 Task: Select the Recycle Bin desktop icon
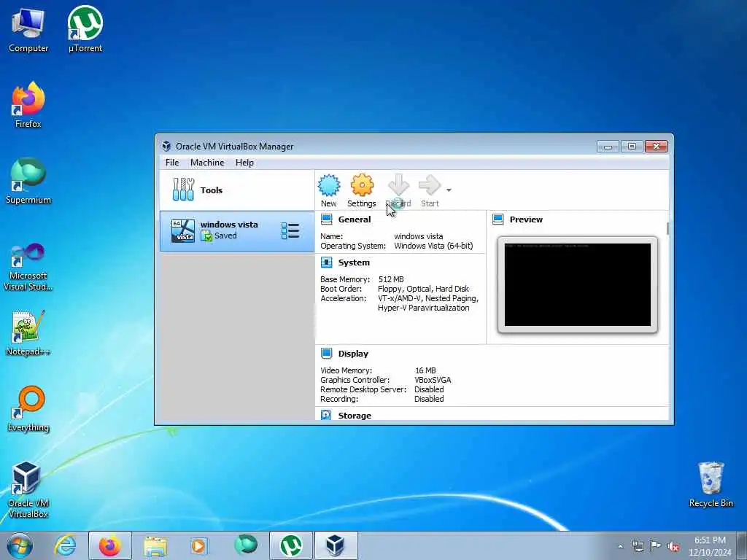pyautogui.click(x=711, y=485)
